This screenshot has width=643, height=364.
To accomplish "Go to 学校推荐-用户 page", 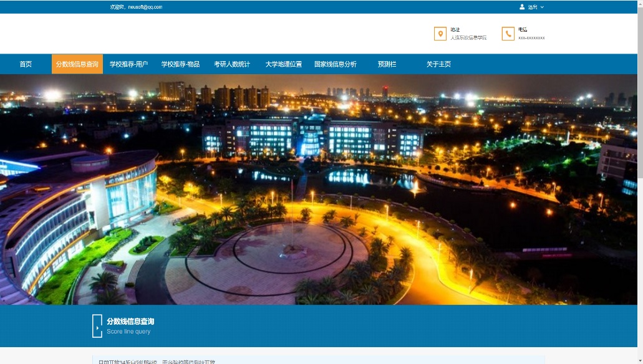I will pyautogui.click(x=128, y=64).
